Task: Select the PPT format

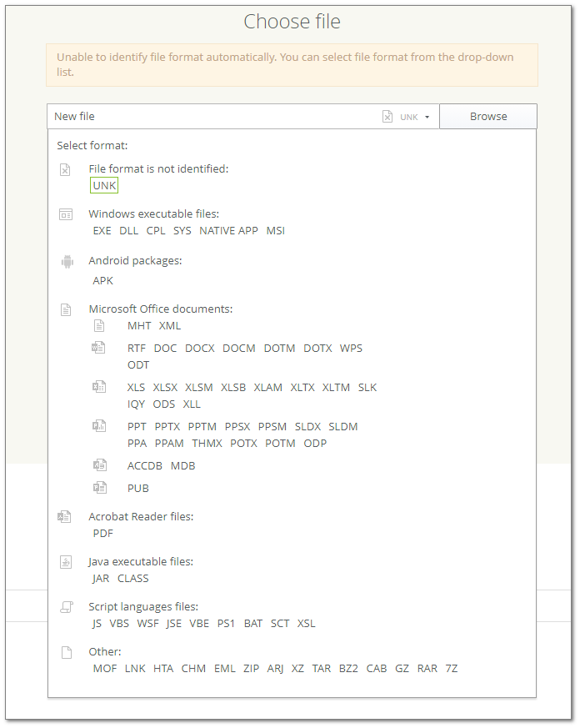Action: click(x=137, y=426)
